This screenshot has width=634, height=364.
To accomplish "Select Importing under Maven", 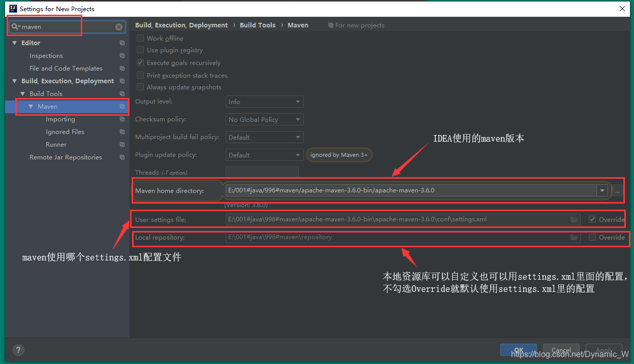I will pyautogui.click(x=60, y=119).
